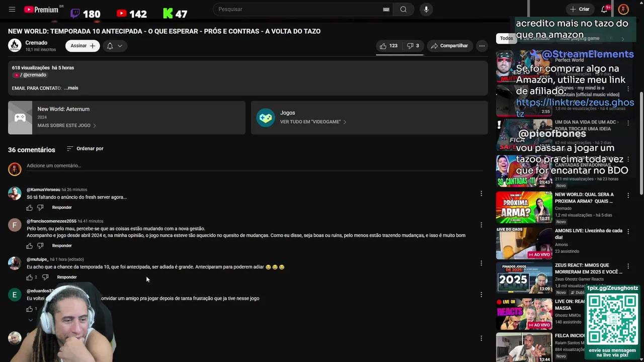This screenshot has width=644, height=362.
Task: Like the @mutuipe_ comment
Action: (x=29, y=278)
